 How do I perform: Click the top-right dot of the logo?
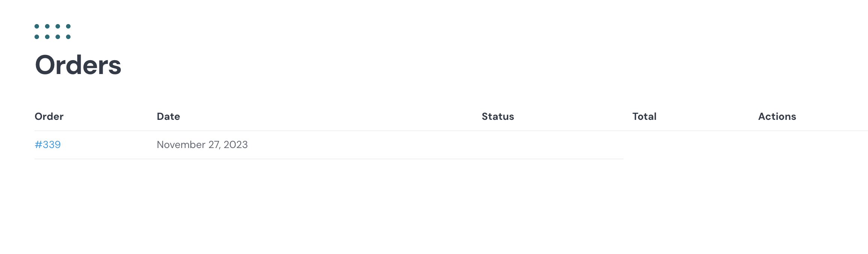[x=68, y=26]
